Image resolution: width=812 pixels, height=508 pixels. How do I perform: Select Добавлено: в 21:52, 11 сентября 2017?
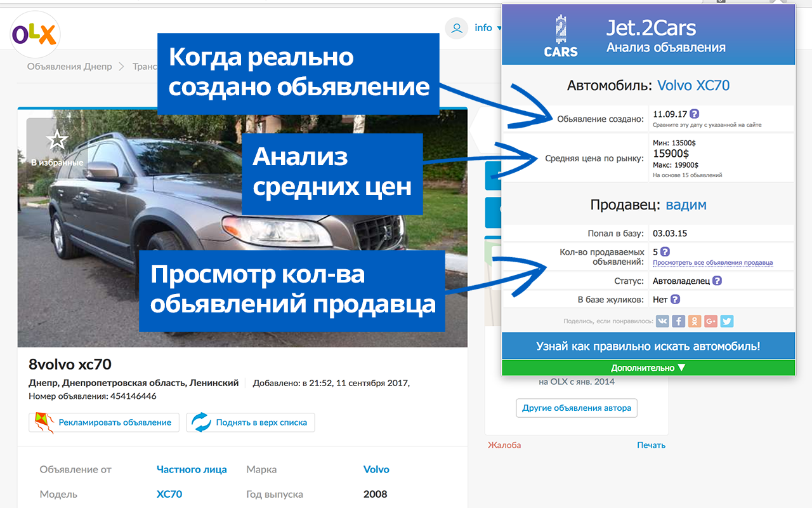[x=331, y=384]
